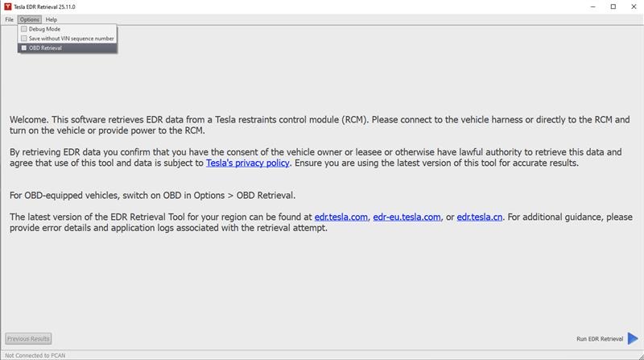Click the Previous Results button

click(x=29, y=339)
